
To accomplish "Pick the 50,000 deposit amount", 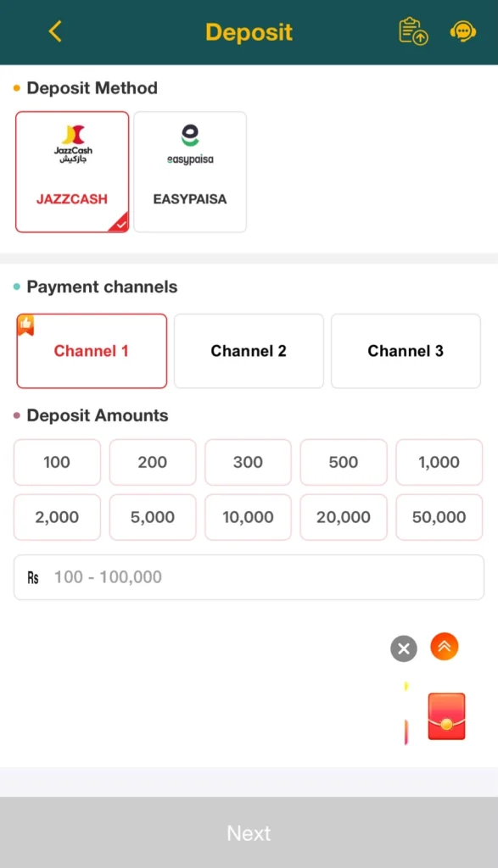I will click(439, 517).
